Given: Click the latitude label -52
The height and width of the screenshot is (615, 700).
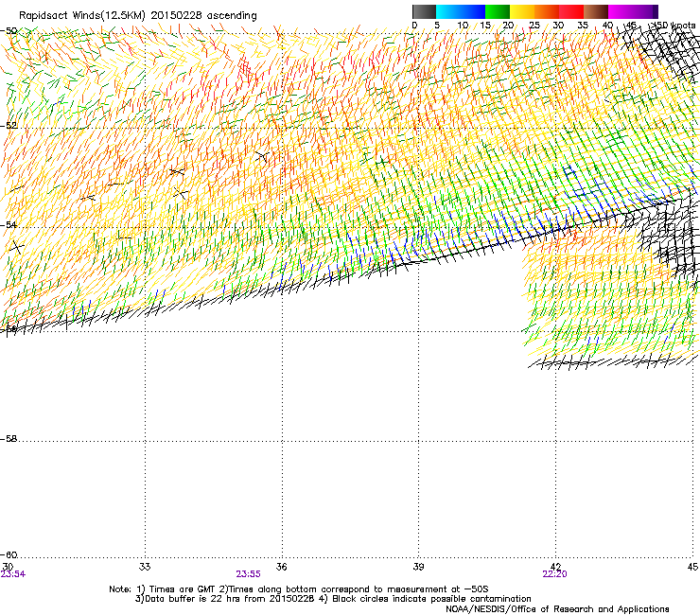Looking at the screenshot, I should tap(9, 126).
